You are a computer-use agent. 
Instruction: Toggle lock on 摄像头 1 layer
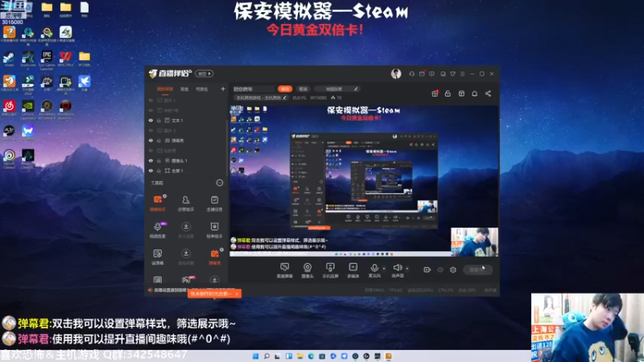coord(159,161)
